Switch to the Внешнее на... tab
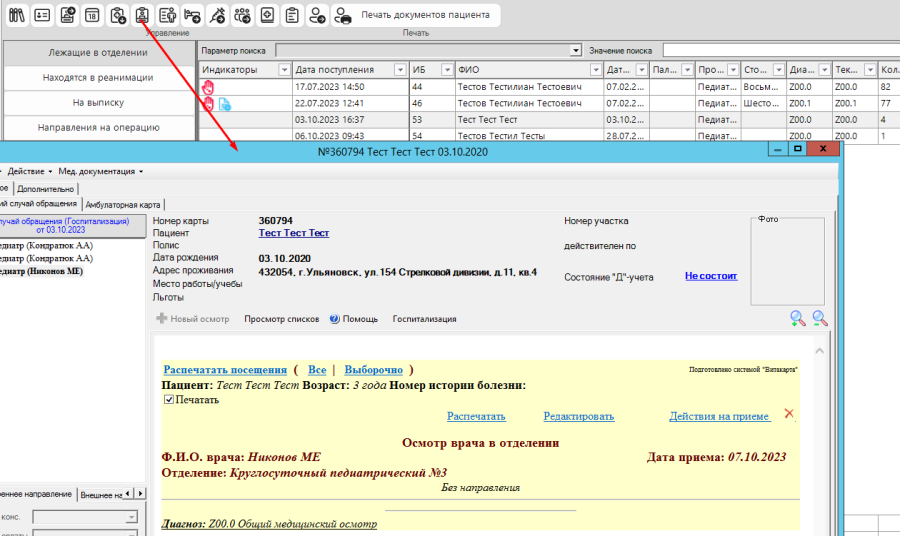 coord(100,495)
